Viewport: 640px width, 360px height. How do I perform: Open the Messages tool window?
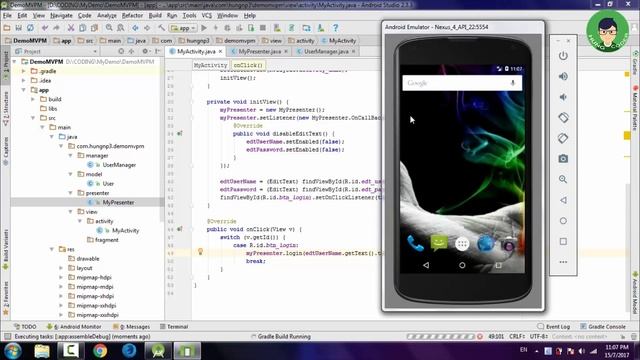click(x=131, y=327)
